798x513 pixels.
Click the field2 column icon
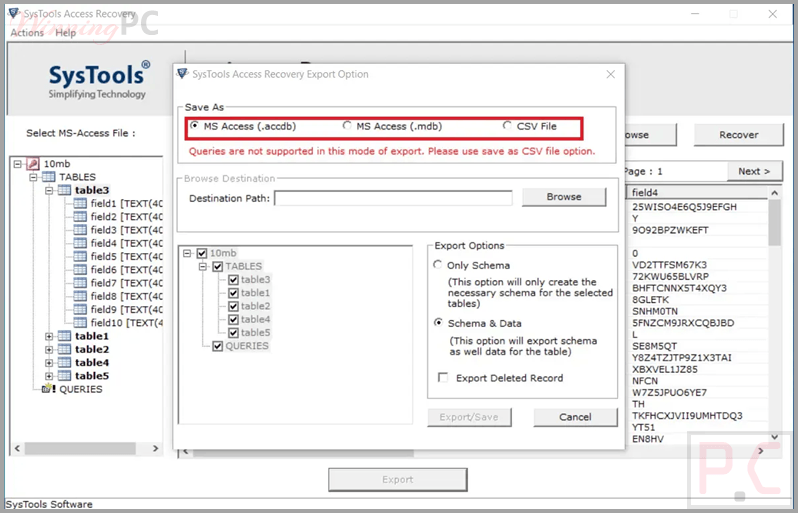point(80,216)
